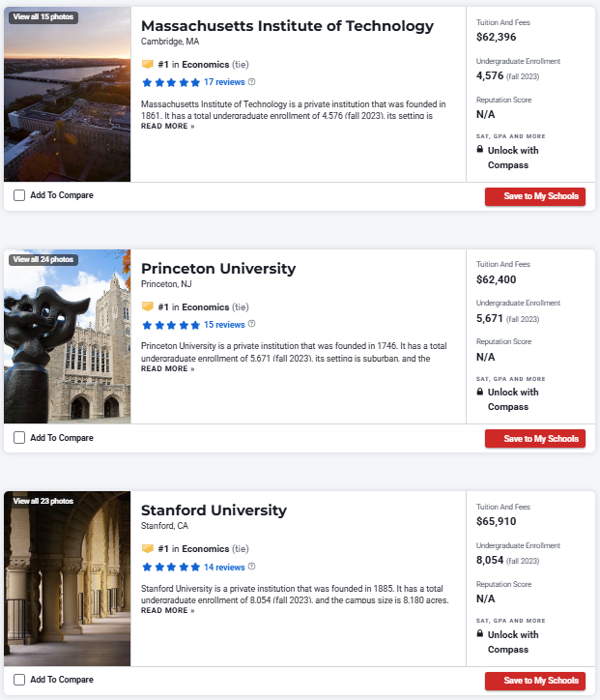Click Princeton's #1 in Economics ranking text
The image size is (600, 700).
click(x=203, y=307)
